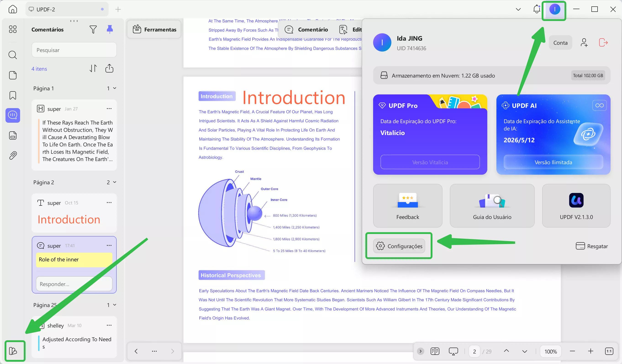Click the Pesquisar search field

pos(74,50)
